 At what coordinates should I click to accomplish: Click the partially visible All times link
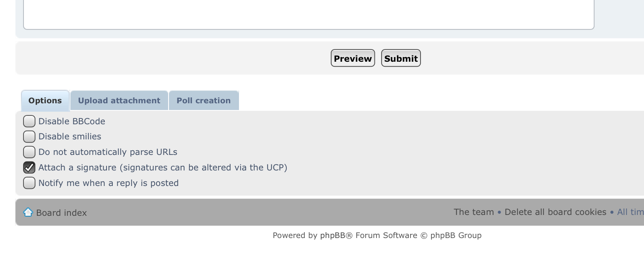tap(630, 212)
